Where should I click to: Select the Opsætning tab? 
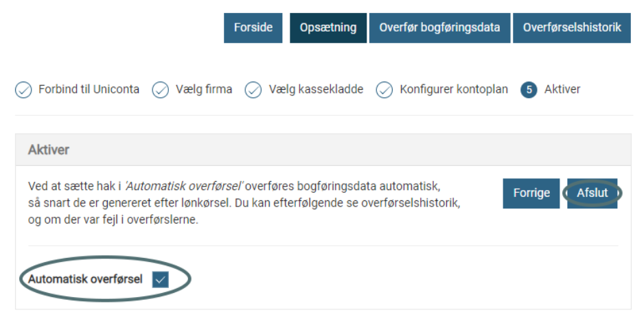pyautogui.click(x=328, y=28)
